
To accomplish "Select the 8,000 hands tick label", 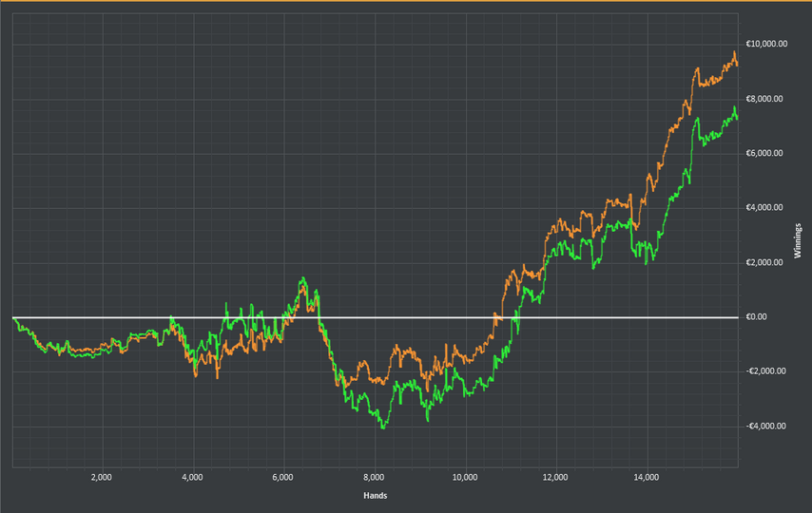I will [374, 477].
